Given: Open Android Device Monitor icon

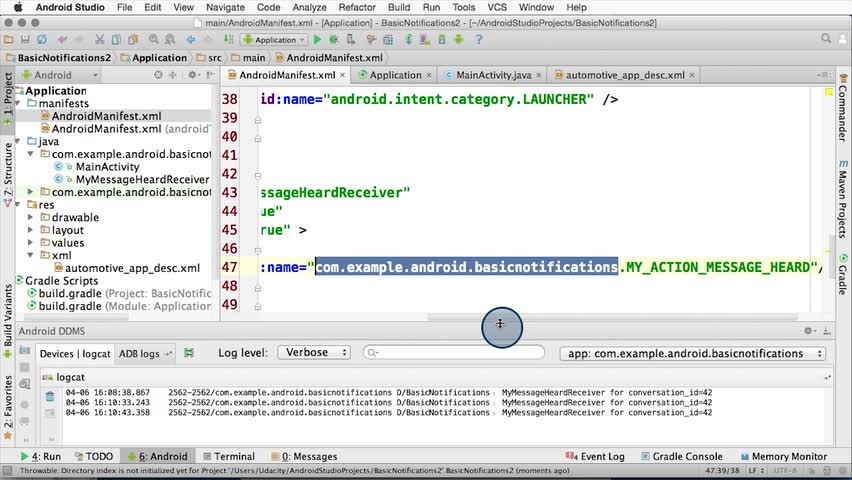Looking at the screenshot, I should tap(459, 40).
